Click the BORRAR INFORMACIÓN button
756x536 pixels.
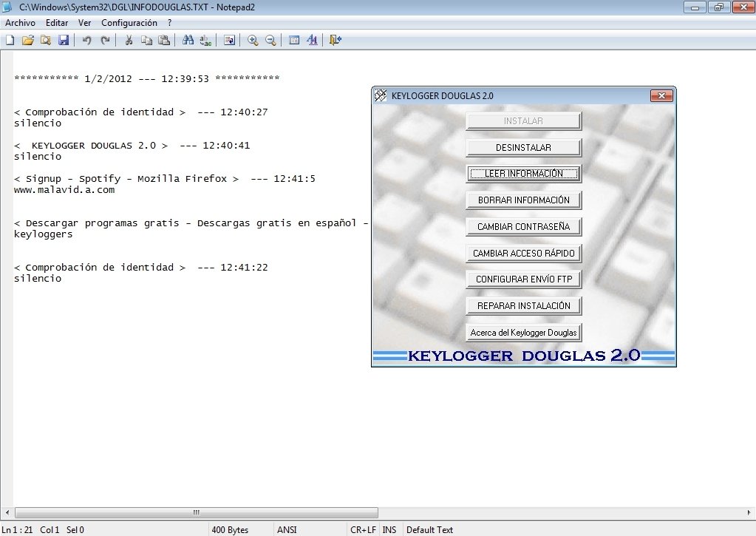tap(524, 200)
